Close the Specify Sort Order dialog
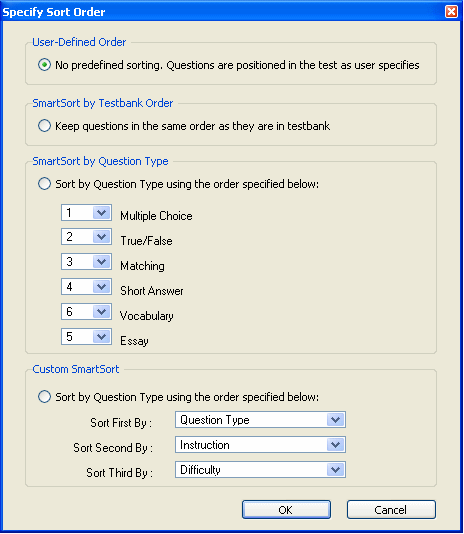This screenshot has width=464, height=534. tap(451, 12)
